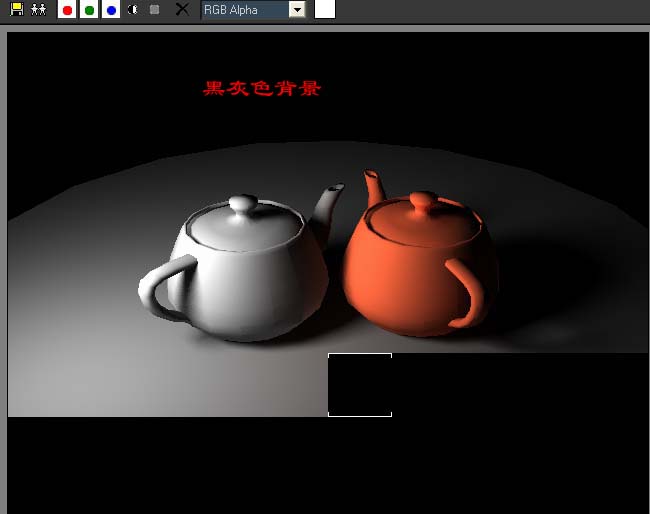Clone the rendered frame window

(39, 9)
